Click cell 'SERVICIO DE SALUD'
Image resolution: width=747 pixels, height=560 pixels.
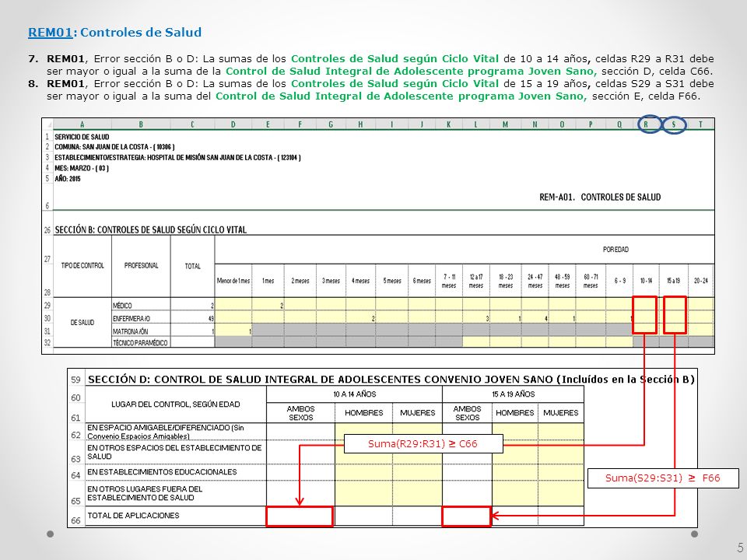82,137
